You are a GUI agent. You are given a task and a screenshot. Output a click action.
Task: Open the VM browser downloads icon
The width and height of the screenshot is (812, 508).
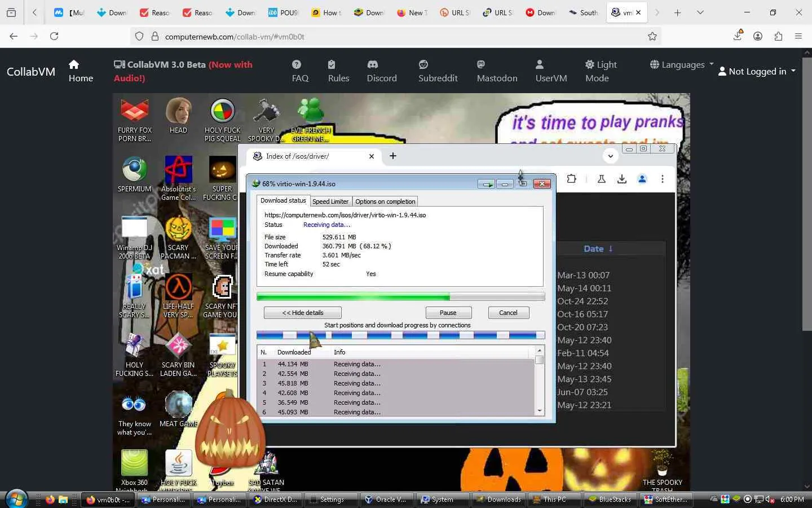point(622,179)
